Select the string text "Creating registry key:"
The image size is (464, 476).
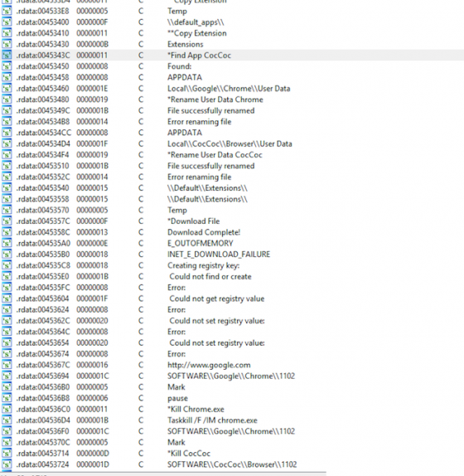[x=204, y=265]
